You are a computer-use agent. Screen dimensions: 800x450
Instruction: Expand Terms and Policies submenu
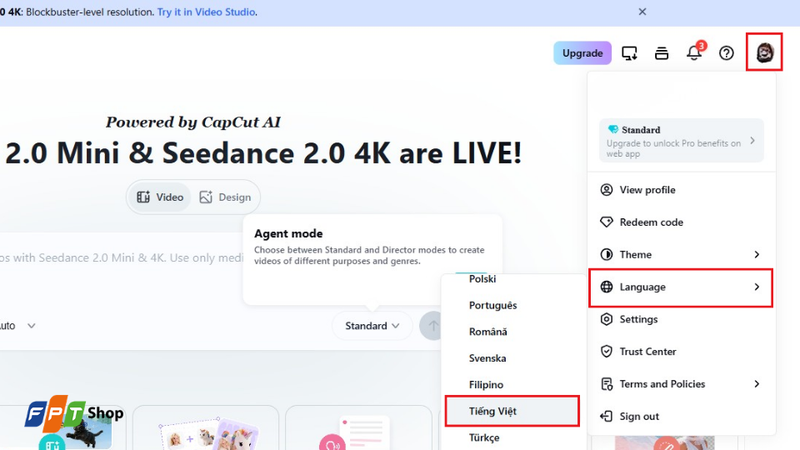(x=681, y=384)
